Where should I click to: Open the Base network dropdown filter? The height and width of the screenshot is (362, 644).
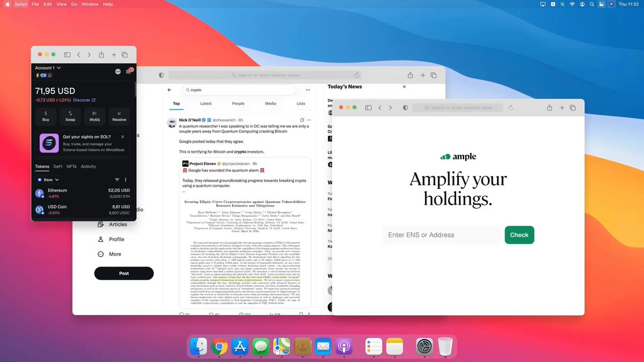(x=48, y=180)
